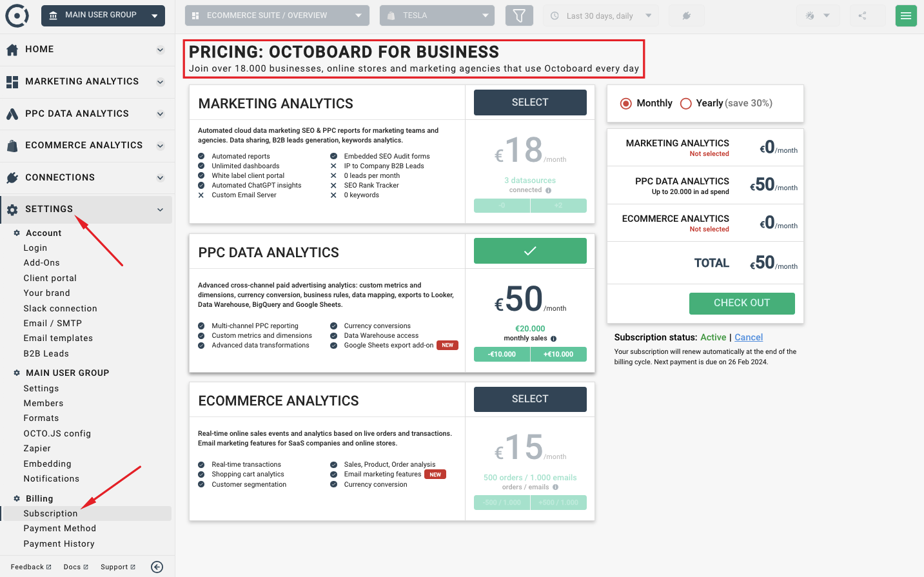Open Payment History
The width and height of the screenshot is (924, 577).
coord(59,544)
